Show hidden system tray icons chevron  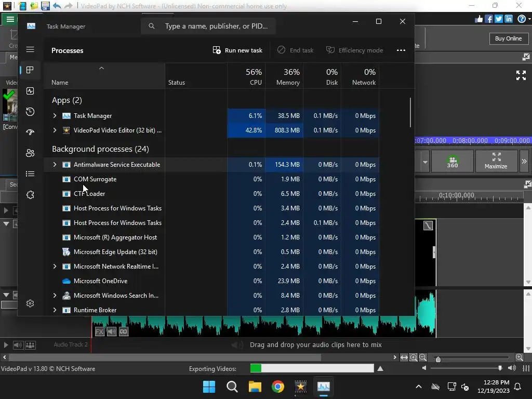click(x=419, y=387)
